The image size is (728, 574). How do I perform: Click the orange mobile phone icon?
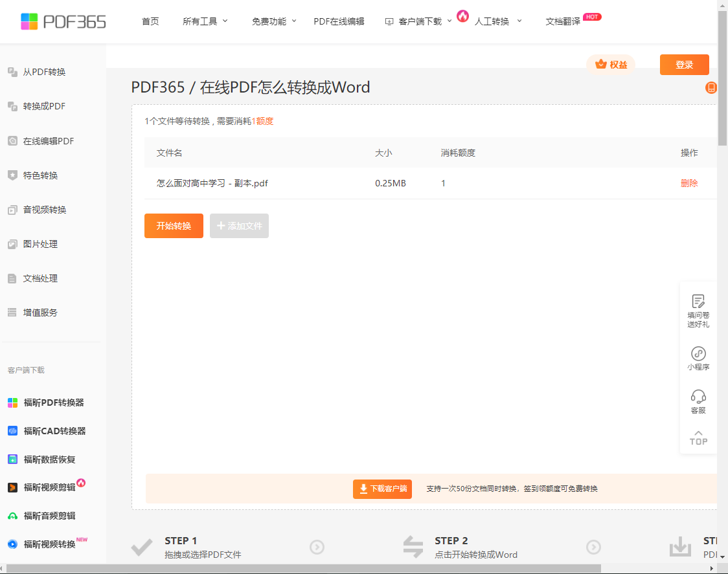pos(711,88)
